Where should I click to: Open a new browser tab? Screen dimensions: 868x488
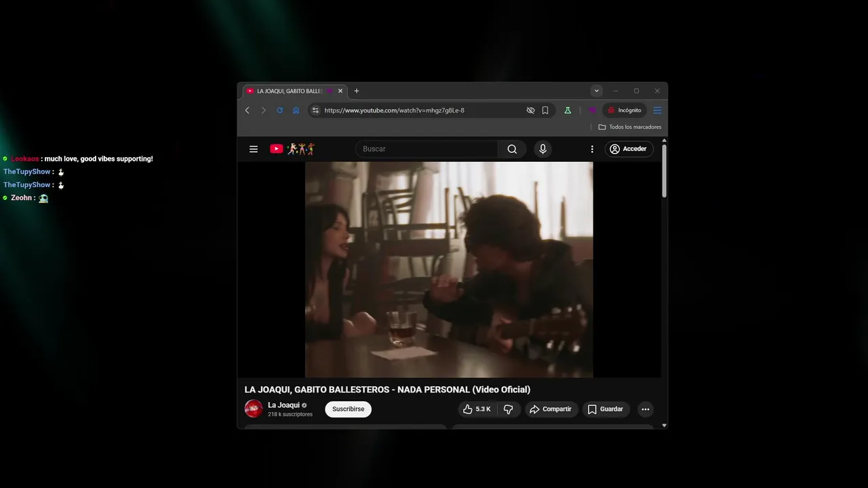(x=357, y=91)
